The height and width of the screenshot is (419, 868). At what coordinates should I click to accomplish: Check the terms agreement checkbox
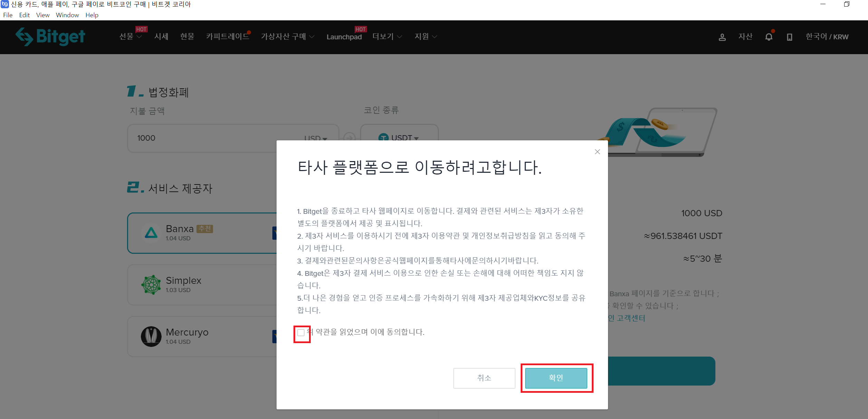[301, 332]
